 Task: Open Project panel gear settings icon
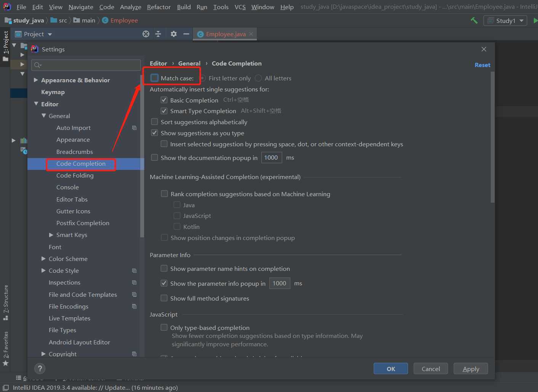174,34
